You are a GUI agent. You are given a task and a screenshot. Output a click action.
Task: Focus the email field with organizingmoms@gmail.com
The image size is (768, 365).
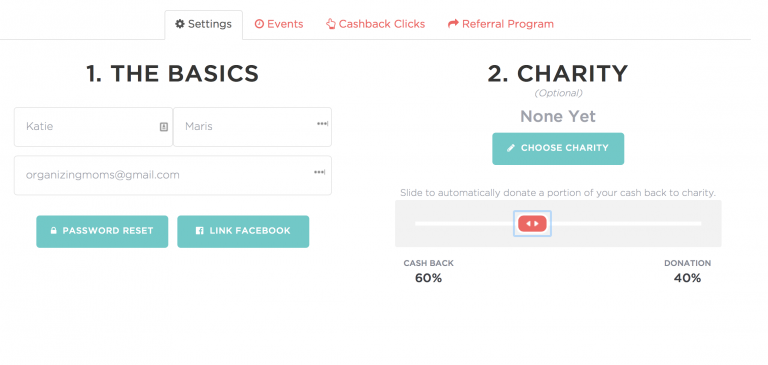click(173, 175)
